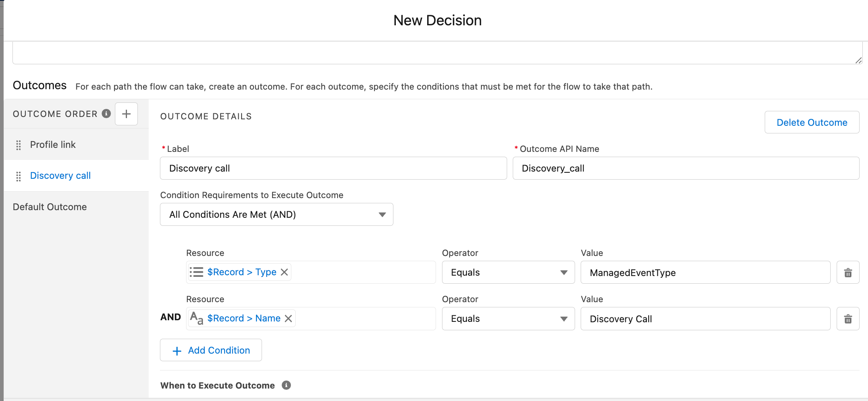The height and width of the screenshot is (401, 868).
Task: Click the Outcome API Name field
Action: [x=686, y=168]
